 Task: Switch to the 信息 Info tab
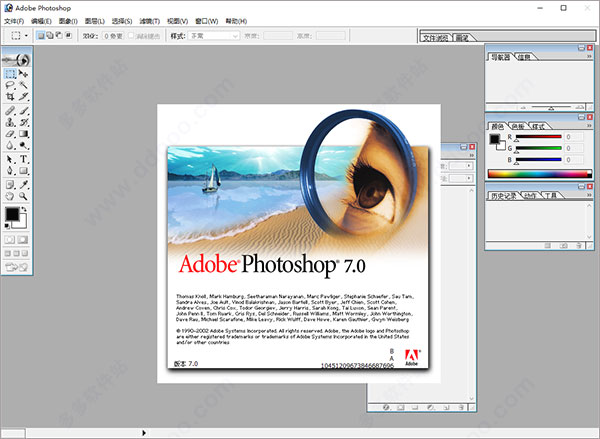click(x=525, y=57)
